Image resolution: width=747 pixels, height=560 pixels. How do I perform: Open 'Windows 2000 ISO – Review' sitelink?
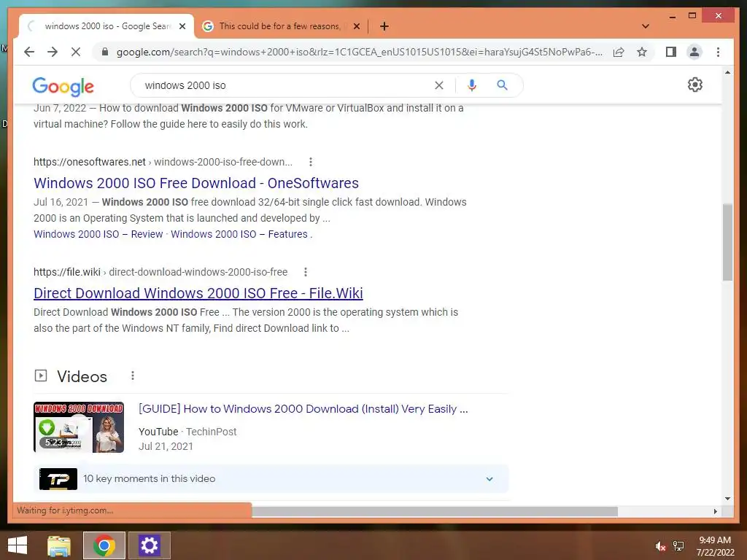[98, 234]
